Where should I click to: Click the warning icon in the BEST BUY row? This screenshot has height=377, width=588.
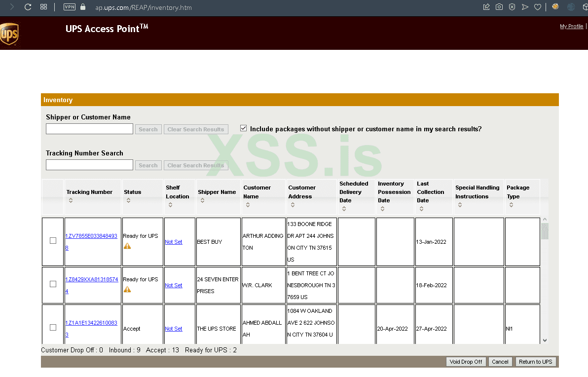point(127,246)
